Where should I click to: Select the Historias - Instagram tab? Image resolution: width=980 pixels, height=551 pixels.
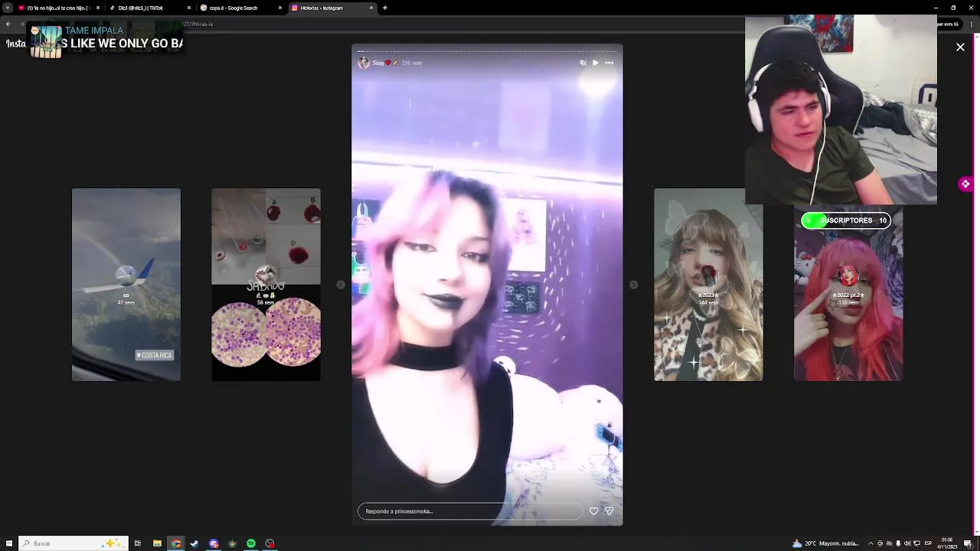332,8
